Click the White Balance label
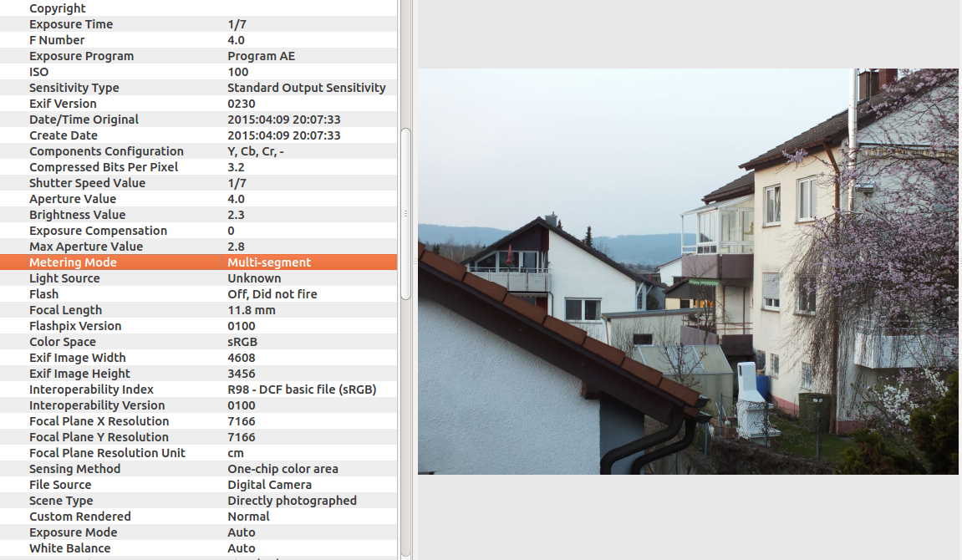 click(x=70, y=549)
